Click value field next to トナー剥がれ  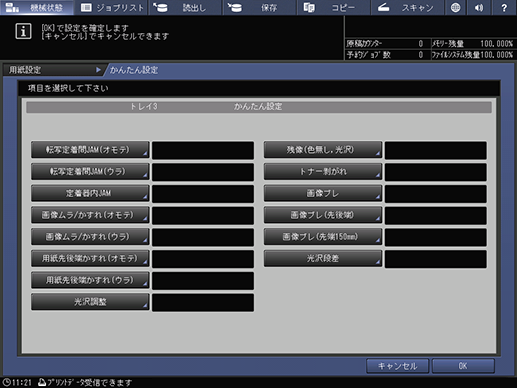pos(436,172)
